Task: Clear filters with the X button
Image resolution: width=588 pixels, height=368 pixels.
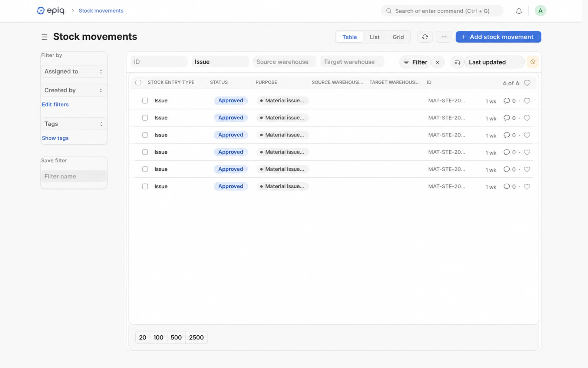Action: [x=437, y=62]
